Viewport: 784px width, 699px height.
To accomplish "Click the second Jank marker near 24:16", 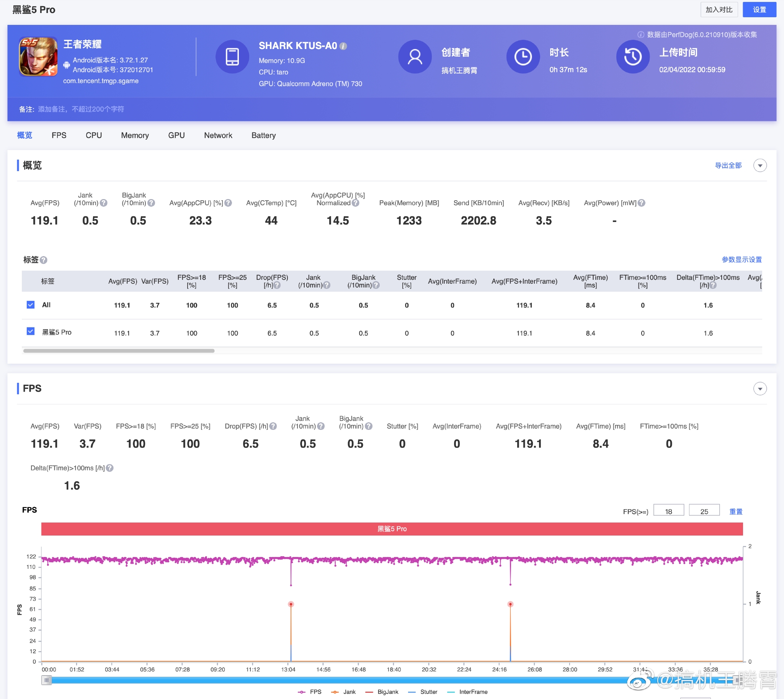I will (x=510, y=604).
